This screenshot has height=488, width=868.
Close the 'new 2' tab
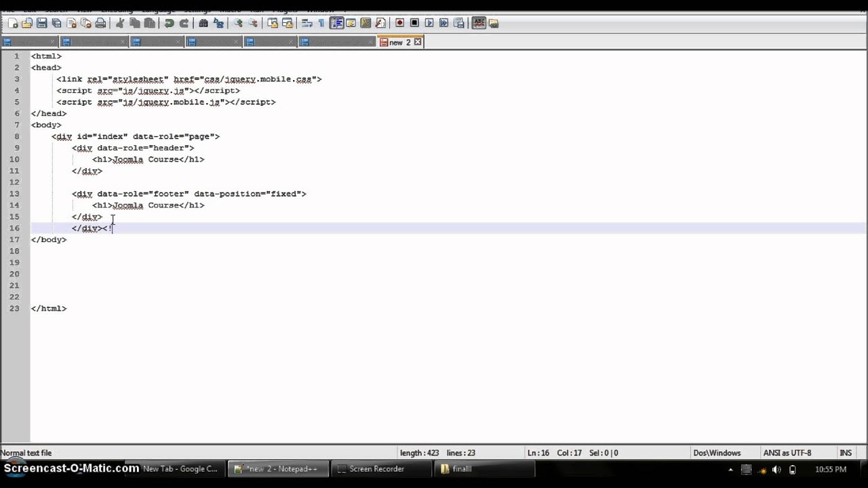pyautogui.click(x=418, y=42)
